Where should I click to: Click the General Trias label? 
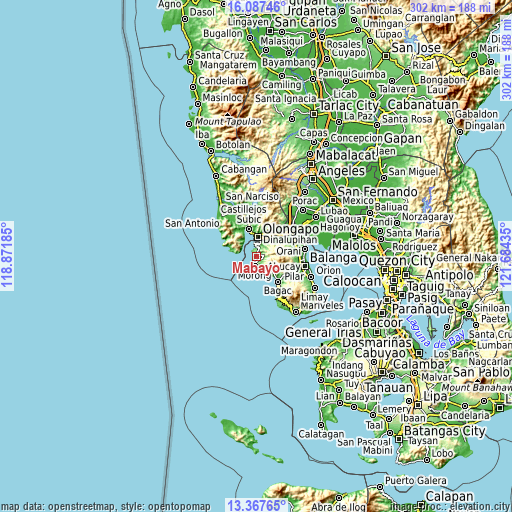pyautogui.click(x=323, y=332)
